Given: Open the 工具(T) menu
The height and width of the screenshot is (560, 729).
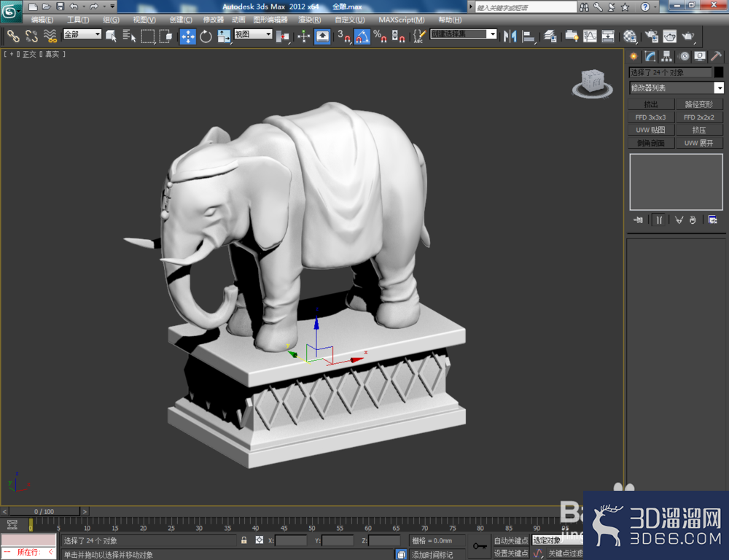Looking at the screenshot, I should [78, 20].
